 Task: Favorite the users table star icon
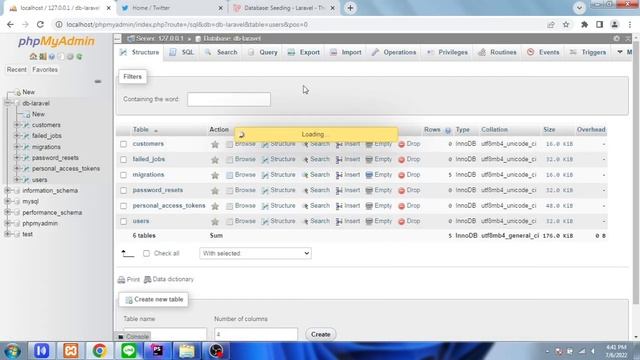[x=215, y=222]
